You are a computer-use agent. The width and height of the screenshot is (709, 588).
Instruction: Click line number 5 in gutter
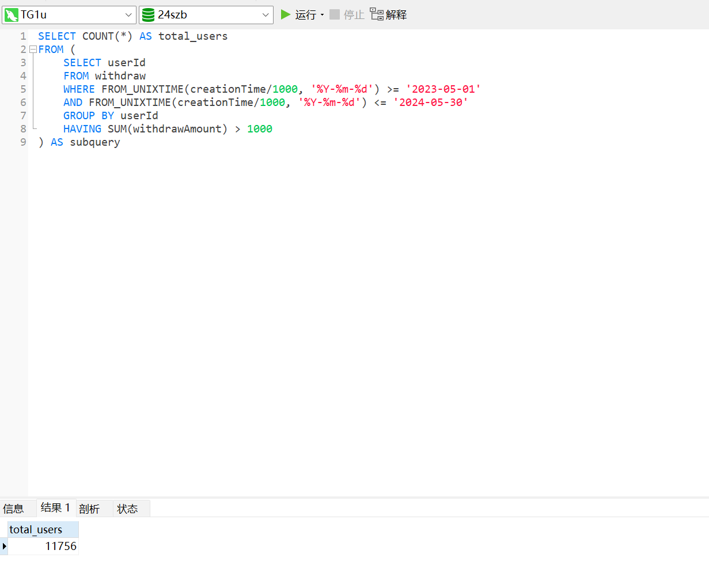(x=23, y=89)
